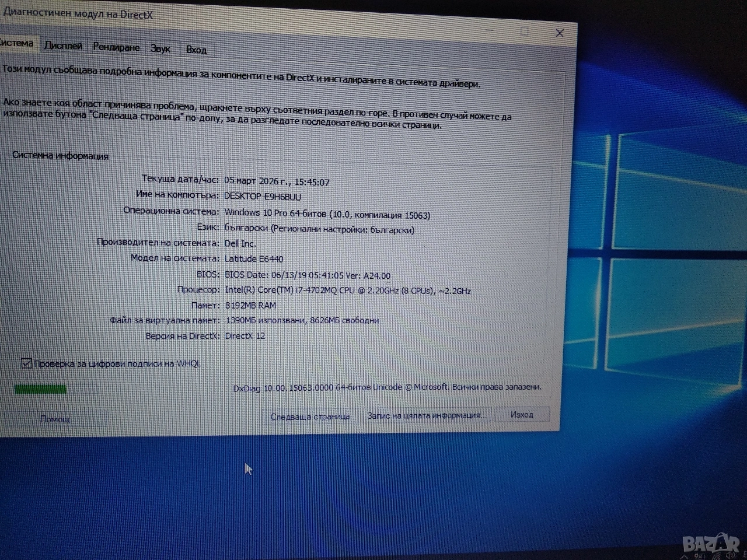Close the DirectX diagnostic window
747x560 pixels.
coord(559,33)
